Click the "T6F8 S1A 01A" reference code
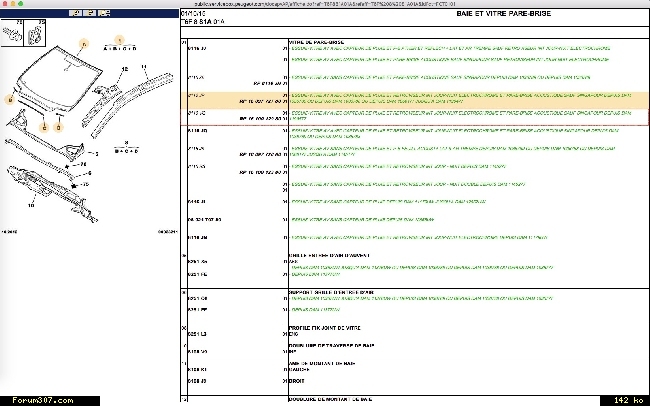 click(203, 22)
